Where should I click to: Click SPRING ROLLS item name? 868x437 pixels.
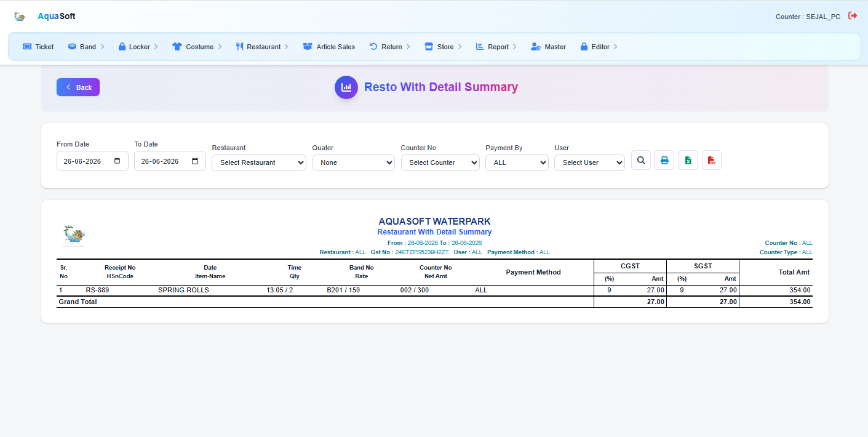[x=183, y=290]
